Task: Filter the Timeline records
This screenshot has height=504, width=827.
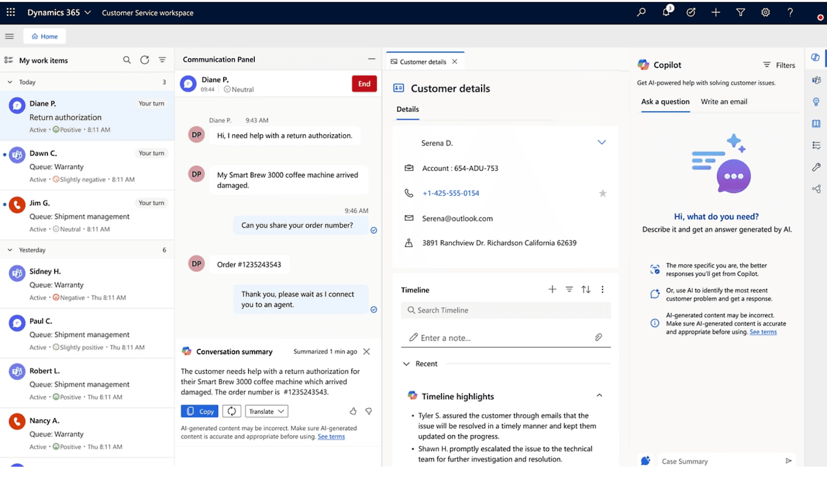Action: pos(569,289)
